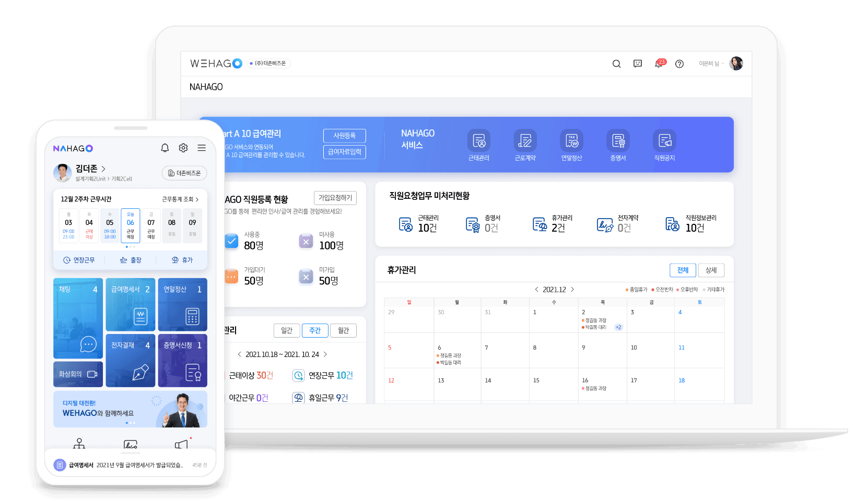Switch to the 주간 view tab
This screenshot has width=868, height=501.
tap(315, 330)
